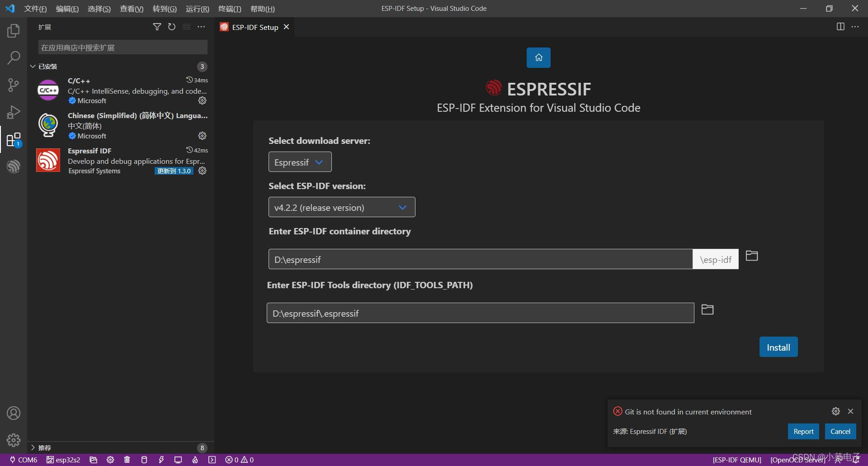Set device target esp32s2 in status bar

pos(63,460)
